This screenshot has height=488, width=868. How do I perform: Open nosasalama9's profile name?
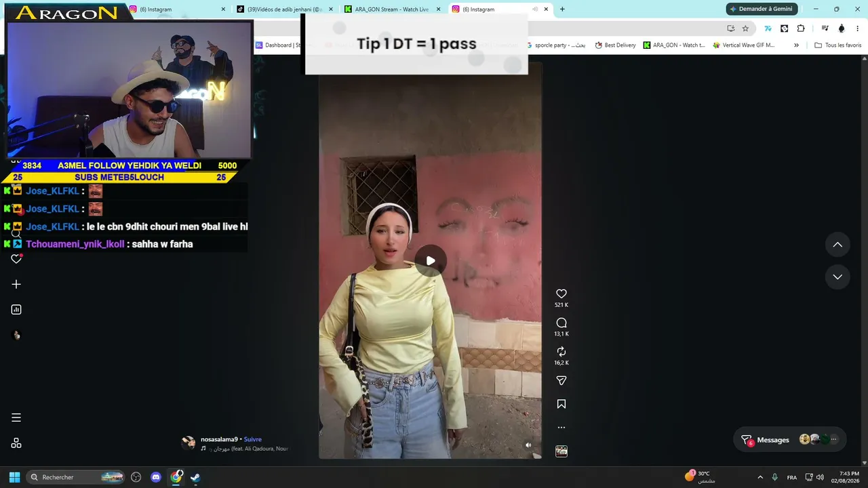(x=219, y=439)
